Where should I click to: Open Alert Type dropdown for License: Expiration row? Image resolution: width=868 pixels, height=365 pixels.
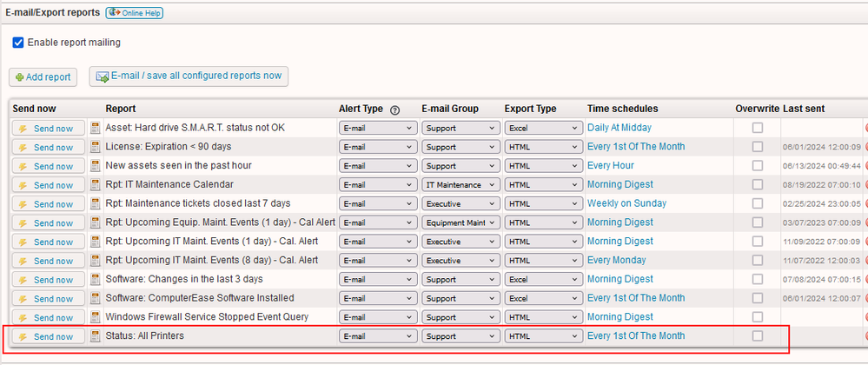378,147
